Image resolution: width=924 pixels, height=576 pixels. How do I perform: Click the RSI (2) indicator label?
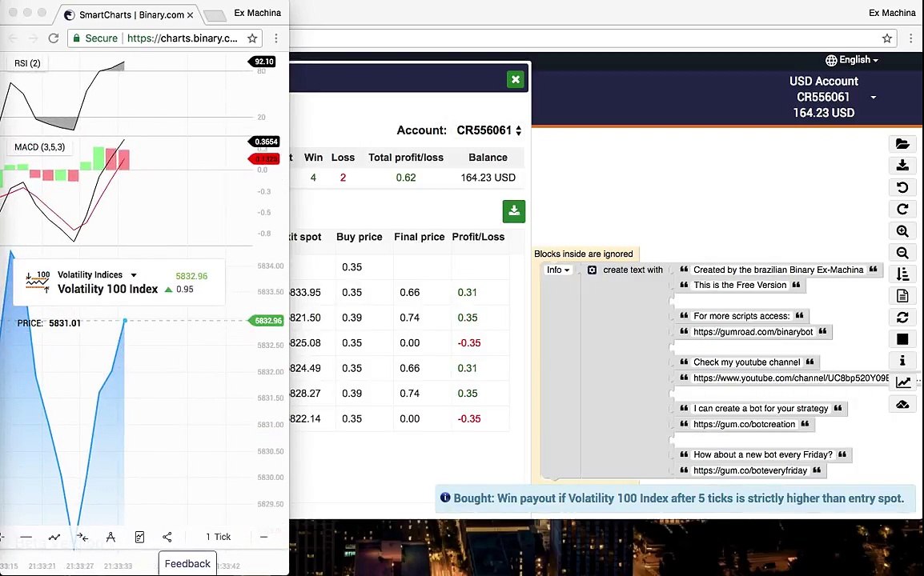[x=27, y=63]
